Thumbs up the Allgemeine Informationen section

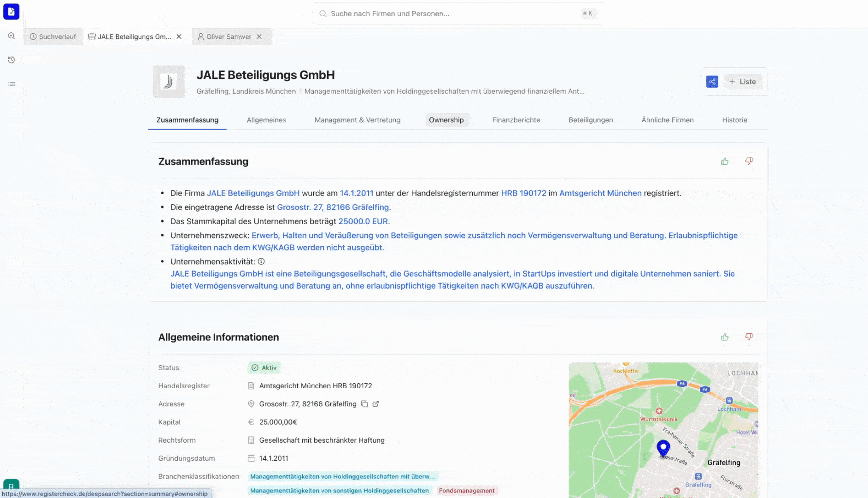(725, 337)
